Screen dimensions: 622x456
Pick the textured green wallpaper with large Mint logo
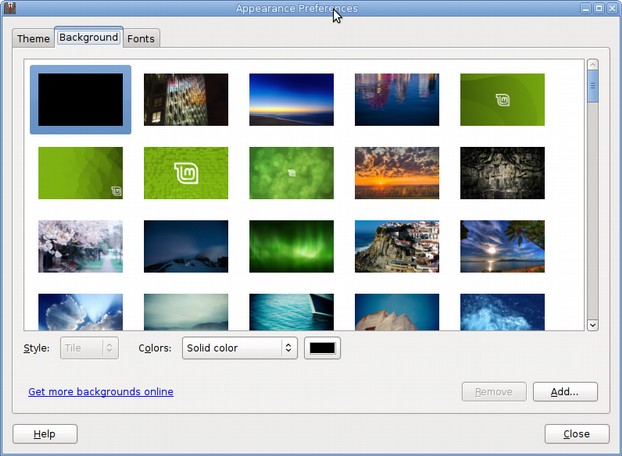pyautogui.click(x=186, y=173)
